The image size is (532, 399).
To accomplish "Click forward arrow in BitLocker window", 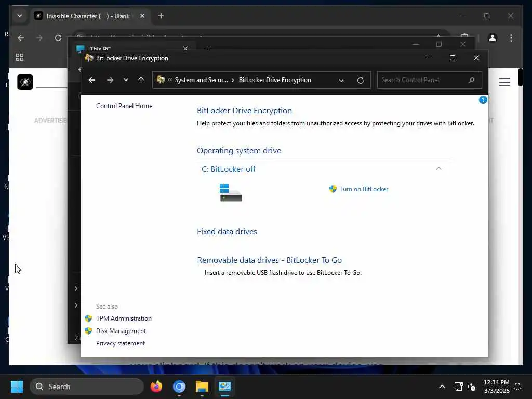I will [110, 80].
